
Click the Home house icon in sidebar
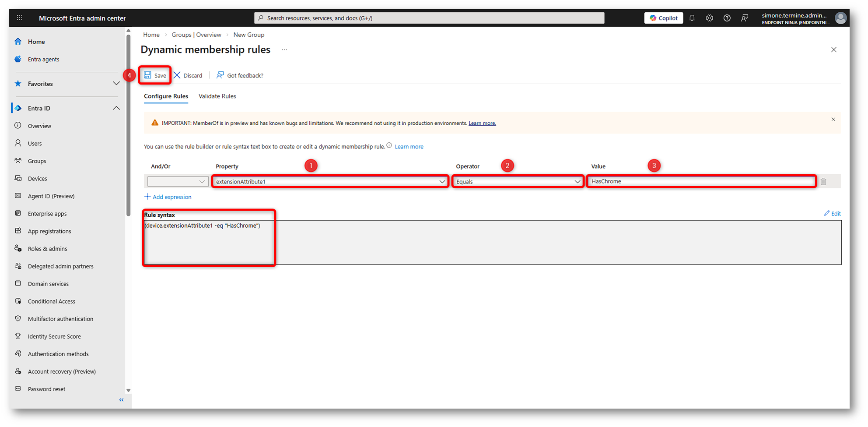[18, 42]
